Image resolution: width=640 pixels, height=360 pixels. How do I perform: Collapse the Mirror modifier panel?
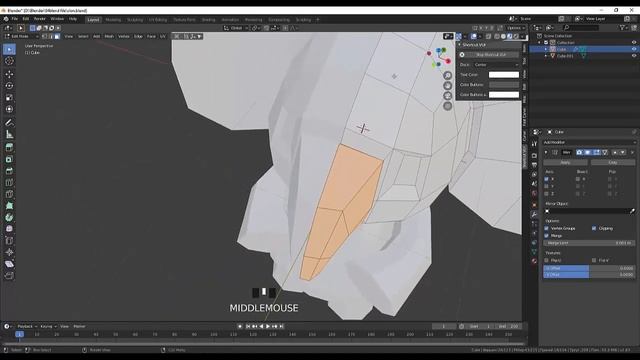click(546, 152)
